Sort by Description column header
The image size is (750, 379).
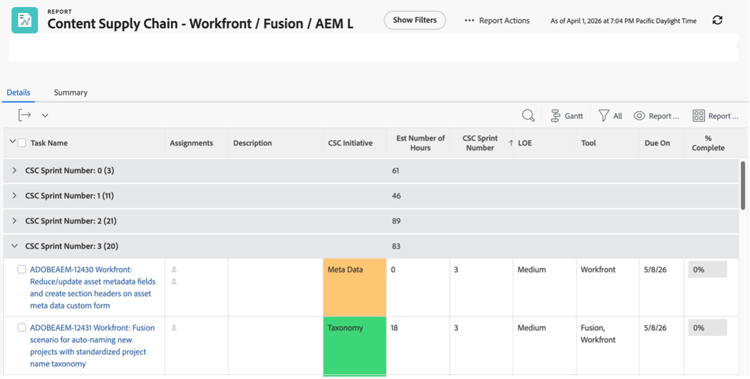[253, 143]
